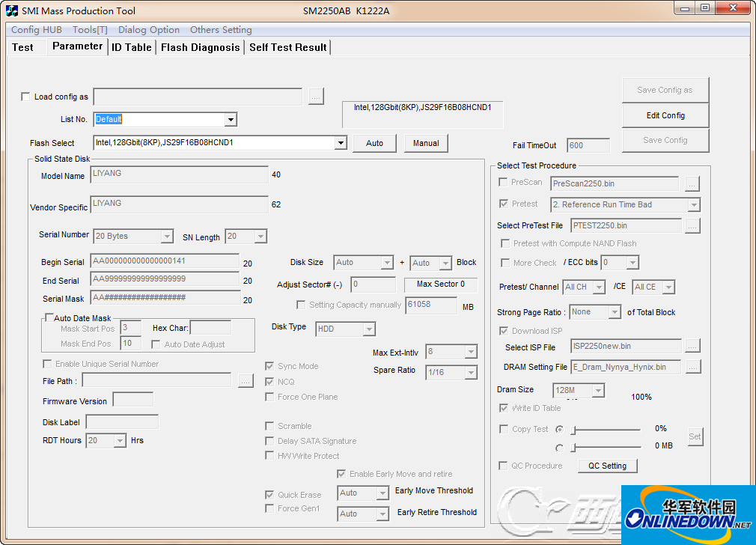The height and width of the screenshot is (545, 756).
Task: Switch to Flash Diagnosis tab
Action: tap(201, 47)
